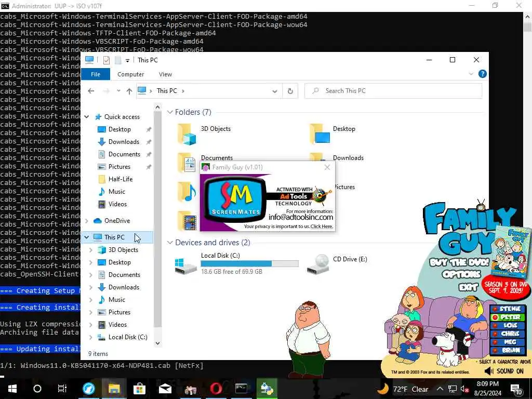Select Lois character option
The width and height of the screenshot is (532, 399).
(x=507, y=325)
